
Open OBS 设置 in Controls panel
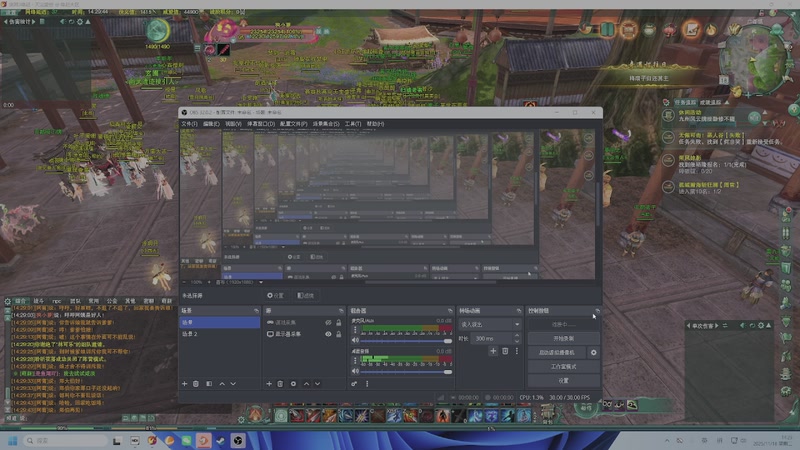pos(563,381)
